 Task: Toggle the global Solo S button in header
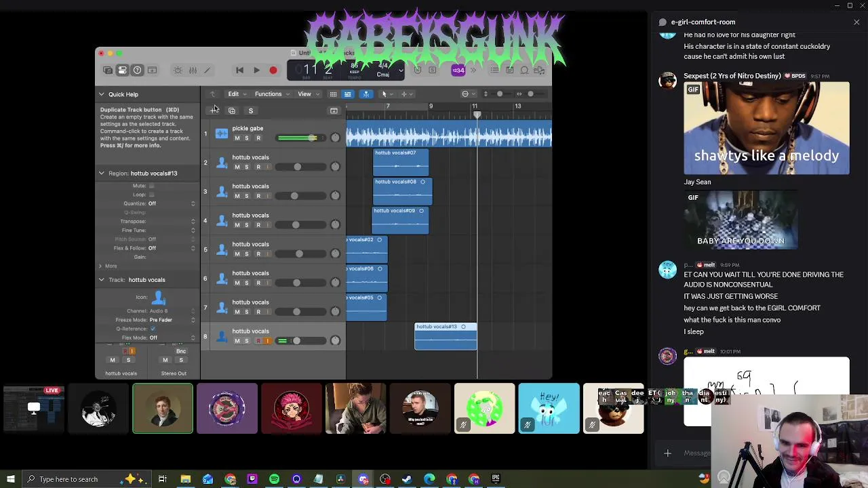coord(250,110)
